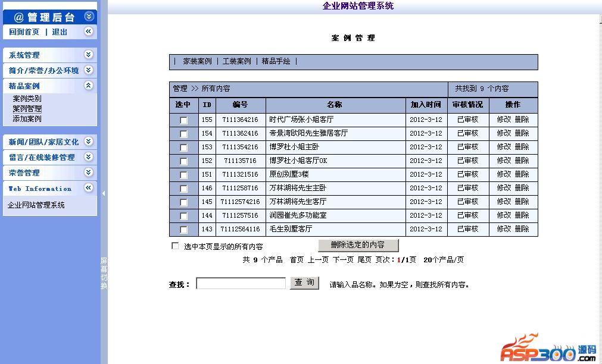Click 修改 for ID 144
This screenshot has height=364, width=602.
[x=504, y=215]
